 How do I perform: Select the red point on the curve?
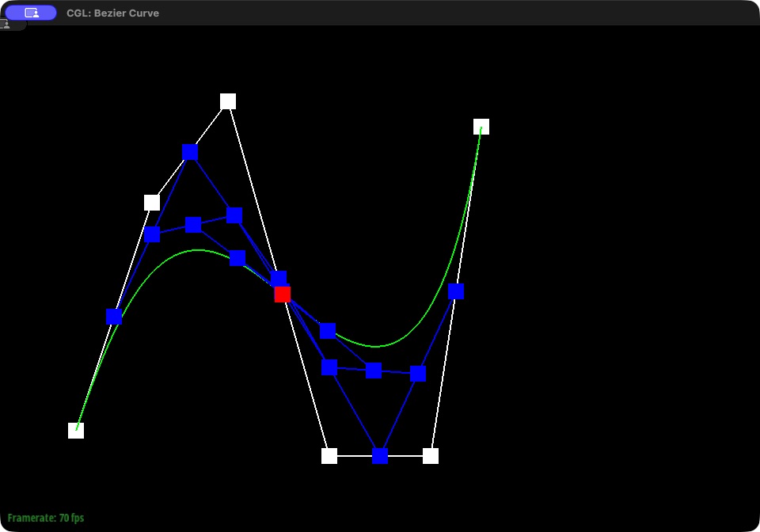[x=283, y=294]
